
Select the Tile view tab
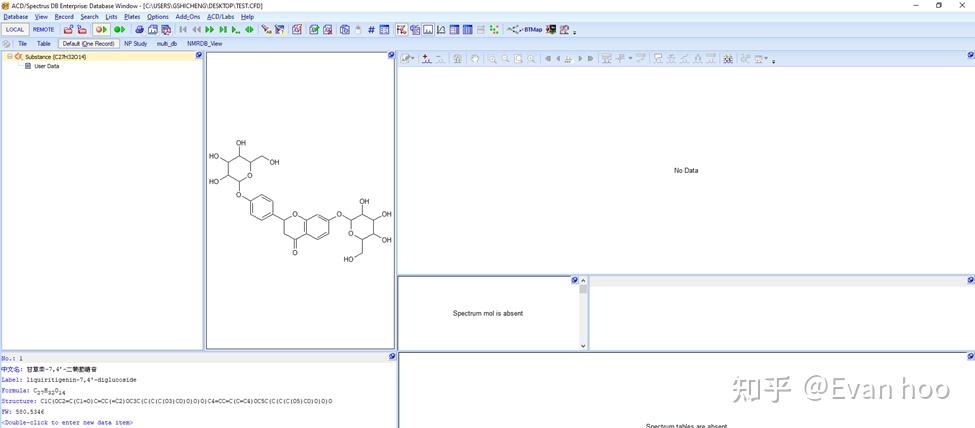22,44
